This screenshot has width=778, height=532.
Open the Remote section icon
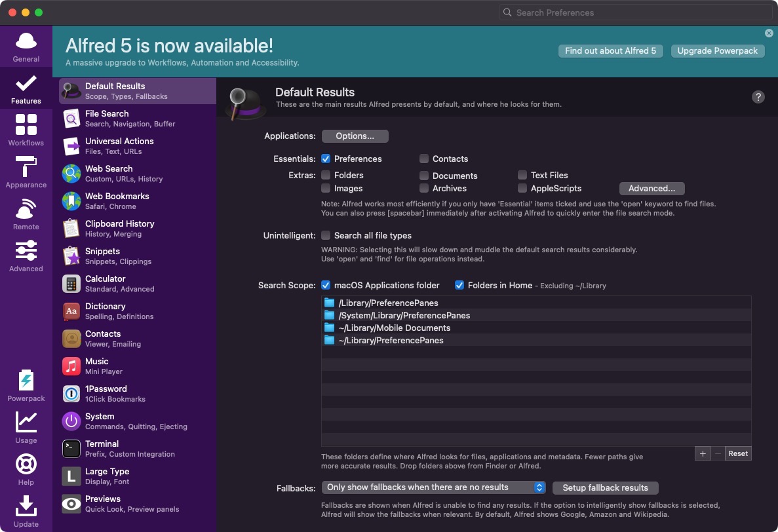tap(26, 209)
